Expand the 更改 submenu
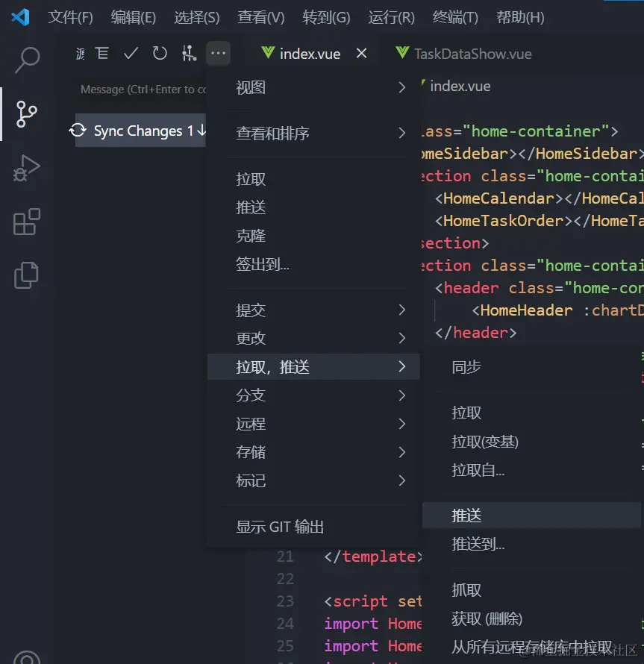Screen dimensions: 644x664 313,339
